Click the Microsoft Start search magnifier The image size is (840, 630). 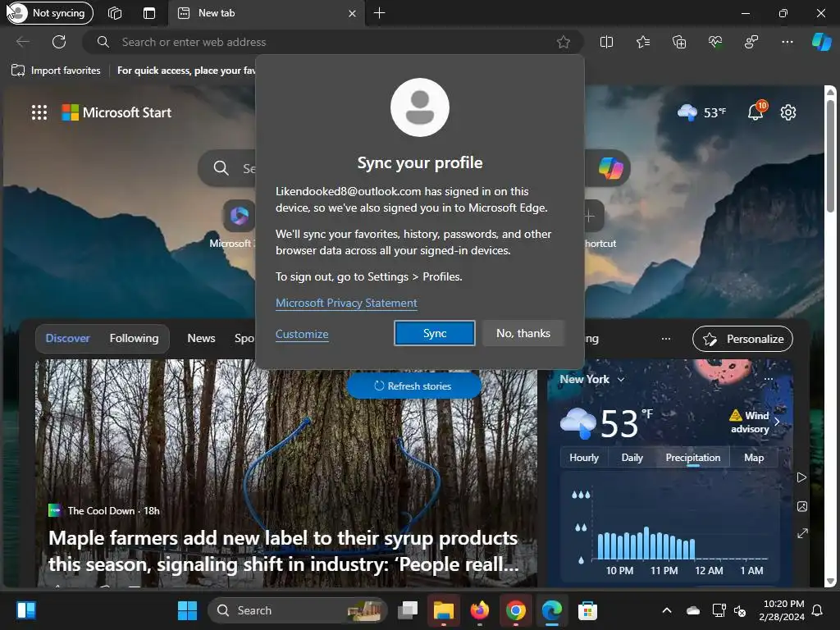click(x=221, y=168)
